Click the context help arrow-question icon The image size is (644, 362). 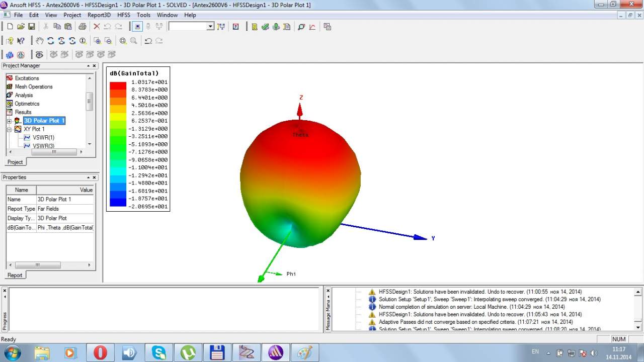(x=21, y=41)
